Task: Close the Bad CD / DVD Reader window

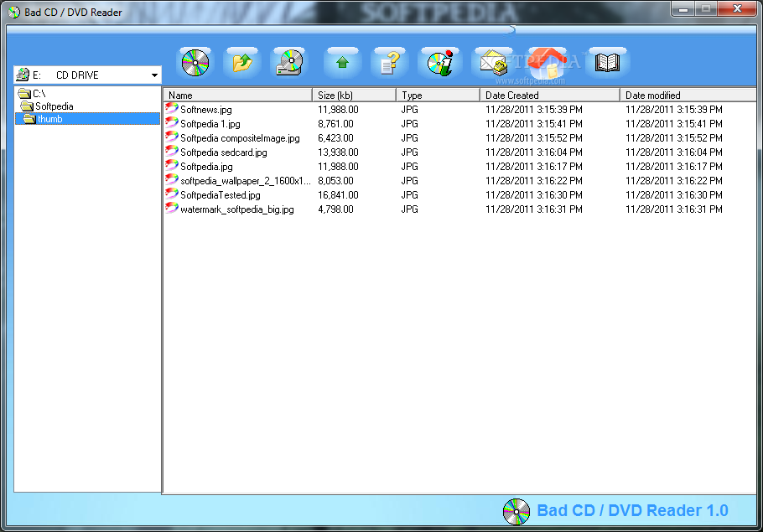Action: pyautogui.click(x=737, y=8)
